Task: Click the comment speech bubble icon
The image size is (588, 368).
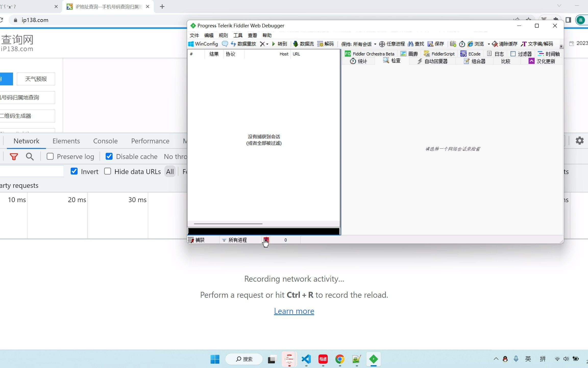Action: tap(225, 44)
